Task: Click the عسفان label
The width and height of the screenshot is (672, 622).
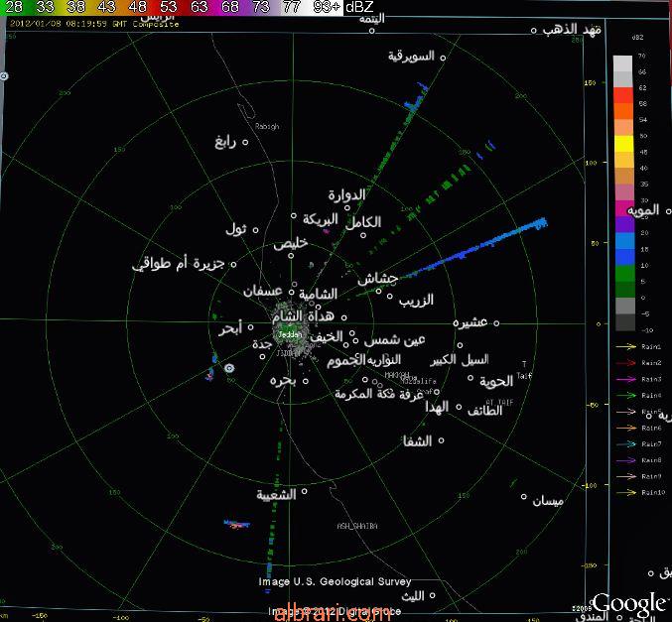Action: tap(263, 292)
